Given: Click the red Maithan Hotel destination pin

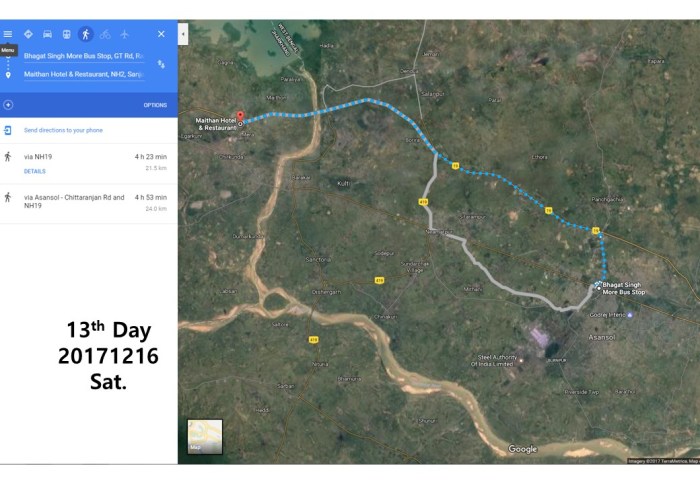Looking at the screenshot, I should pos(240,115).
